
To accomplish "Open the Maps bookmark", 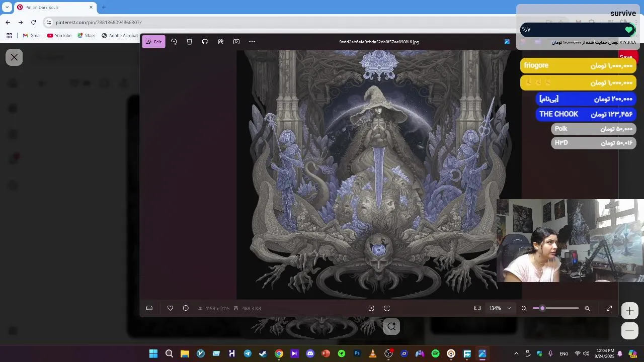I will (x=86, y=36).
